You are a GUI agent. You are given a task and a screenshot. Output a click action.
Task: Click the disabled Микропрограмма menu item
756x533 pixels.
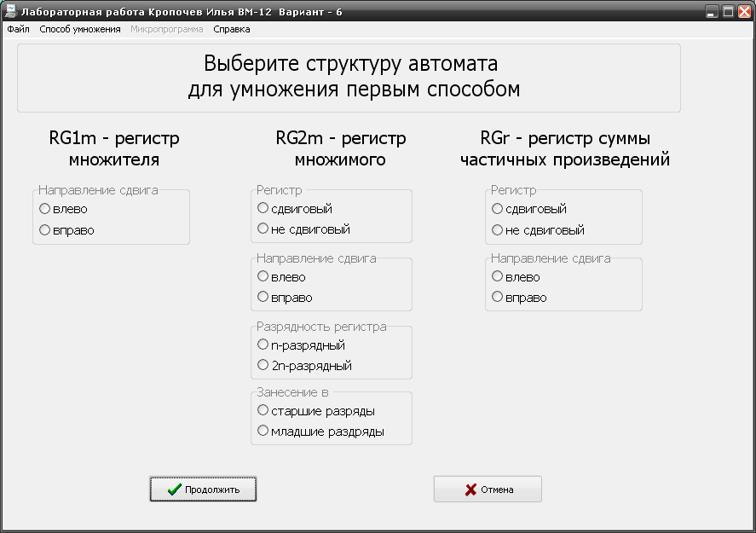tap(167, 30)
